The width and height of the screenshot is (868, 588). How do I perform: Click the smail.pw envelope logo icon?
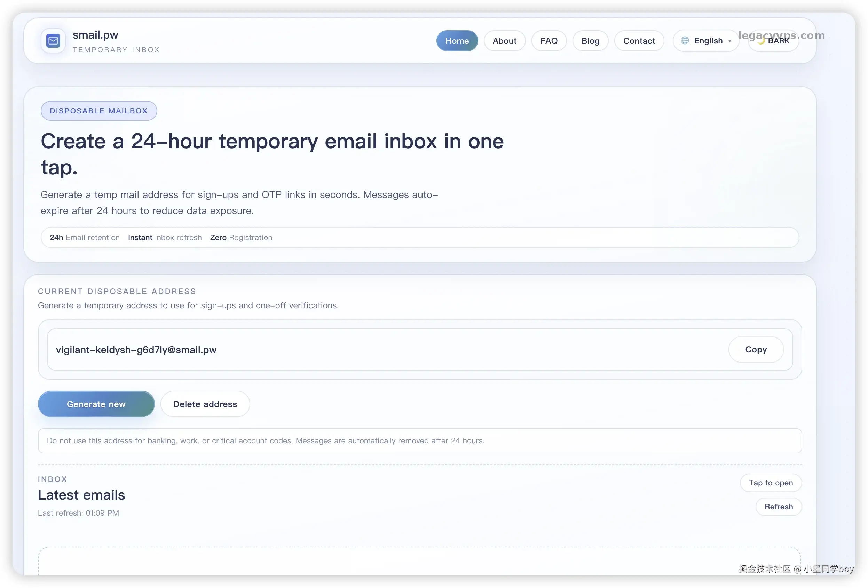[x=53, y=41]
